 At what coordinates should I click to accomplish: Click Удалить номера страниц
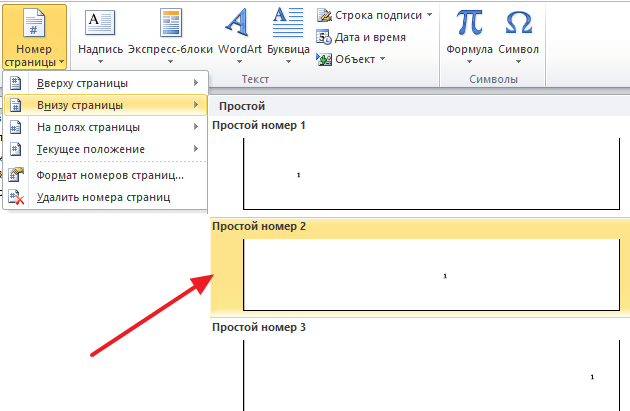pyautogui.click(x=105, y=197)
